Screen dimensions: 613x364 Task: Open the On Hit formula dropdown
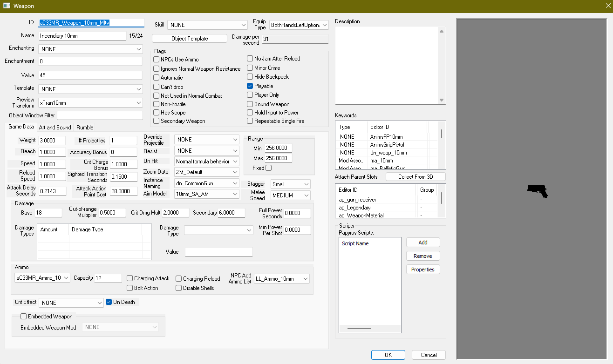point(207,162)
